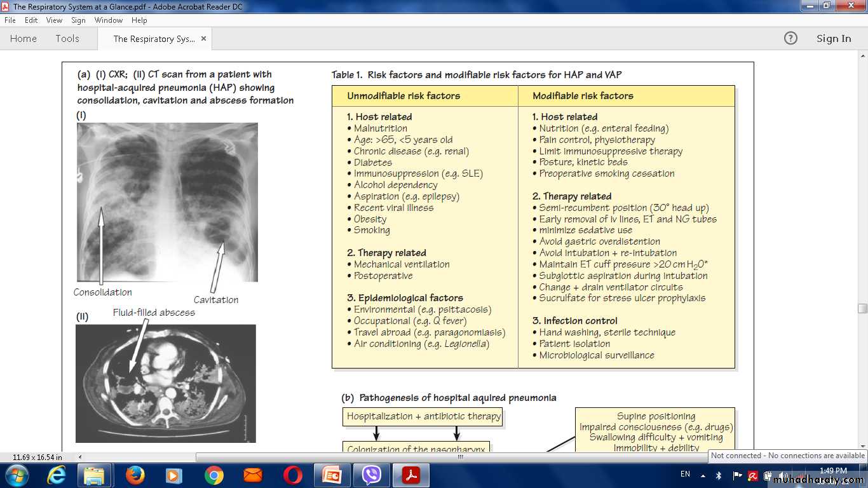Close the Respiratory System document tab

[203, 38]
